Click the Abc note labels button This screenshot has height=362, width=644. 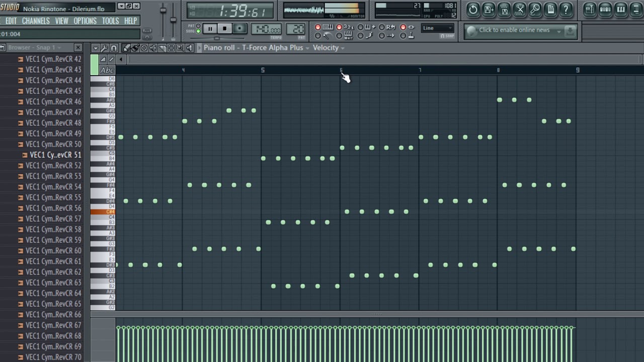(x=107, y=70)
